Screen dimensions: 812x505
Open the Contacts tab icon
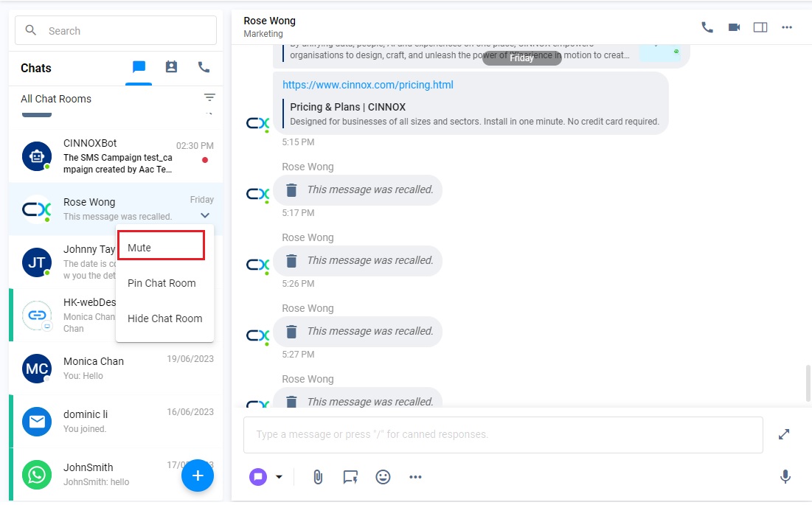pyautogui.click(x=171, y=67)
